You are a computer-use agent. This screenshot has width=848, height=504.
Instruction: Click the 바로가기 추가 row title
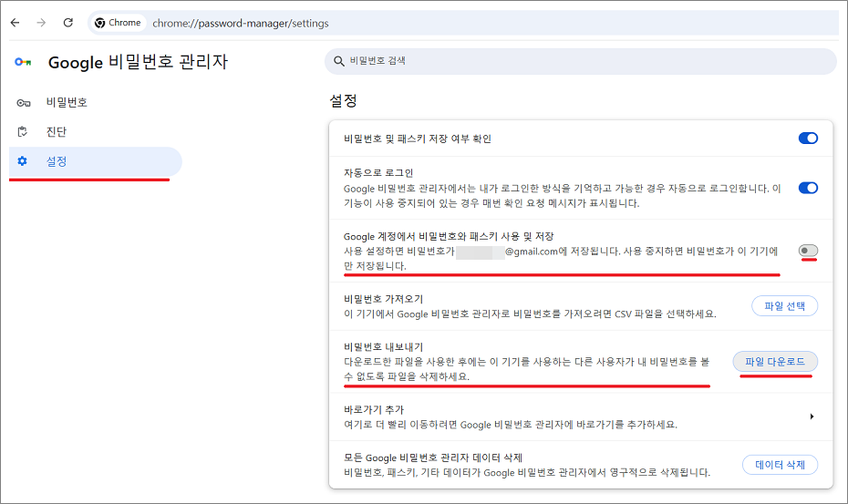tap(374, 410)
